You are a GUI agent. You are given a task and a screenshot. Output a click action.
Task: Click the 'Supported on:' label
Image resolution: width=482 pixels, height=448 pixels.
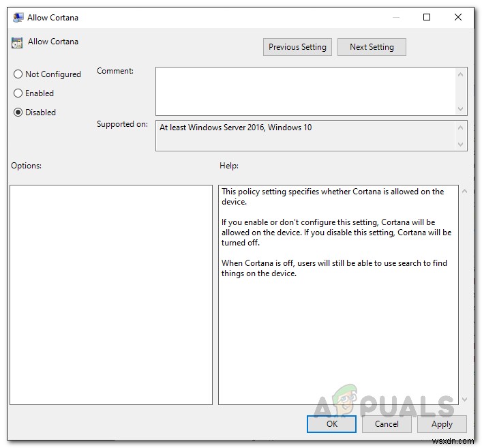tap(122, 124)
